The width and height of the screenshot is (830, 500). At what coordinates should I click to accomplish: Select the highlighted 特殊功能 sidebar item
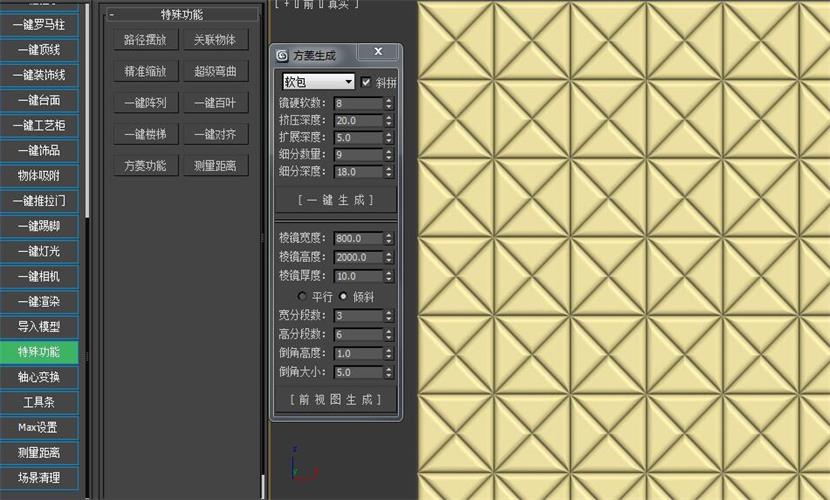pyautogui.click(x=39, y=352)
